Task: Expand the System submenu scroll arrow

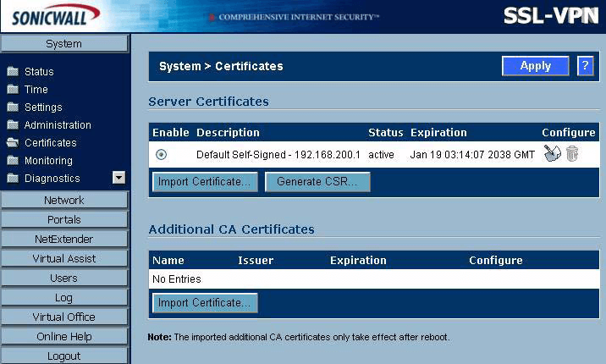Action: [118, 178]
